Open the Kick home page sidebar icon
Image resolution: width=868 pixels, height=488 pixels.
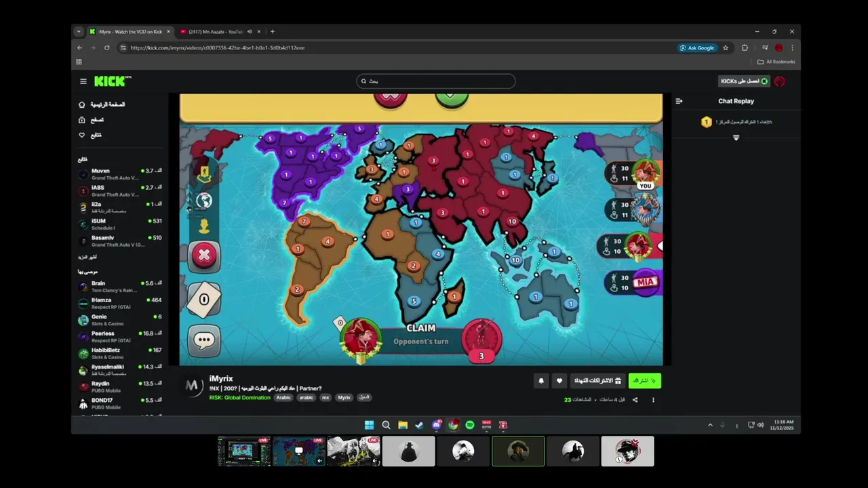[82, 104]
